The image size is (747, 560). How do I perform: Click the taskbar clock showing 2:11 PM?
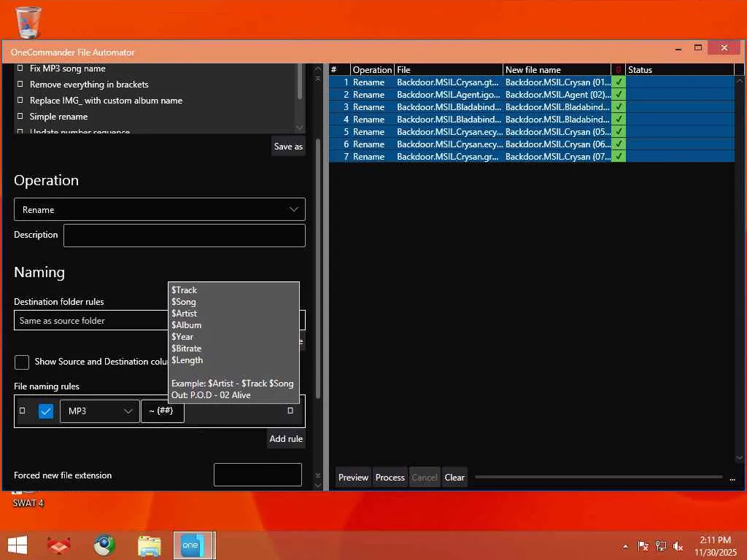(x=715, y=545)
